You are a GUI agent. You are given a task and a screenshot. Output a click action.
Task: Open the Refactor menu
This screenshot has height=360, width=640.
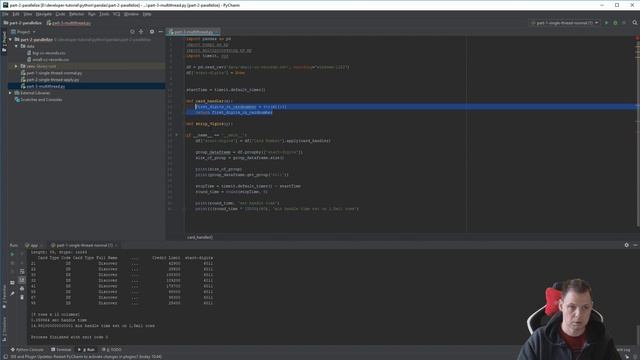click(76, 14)
